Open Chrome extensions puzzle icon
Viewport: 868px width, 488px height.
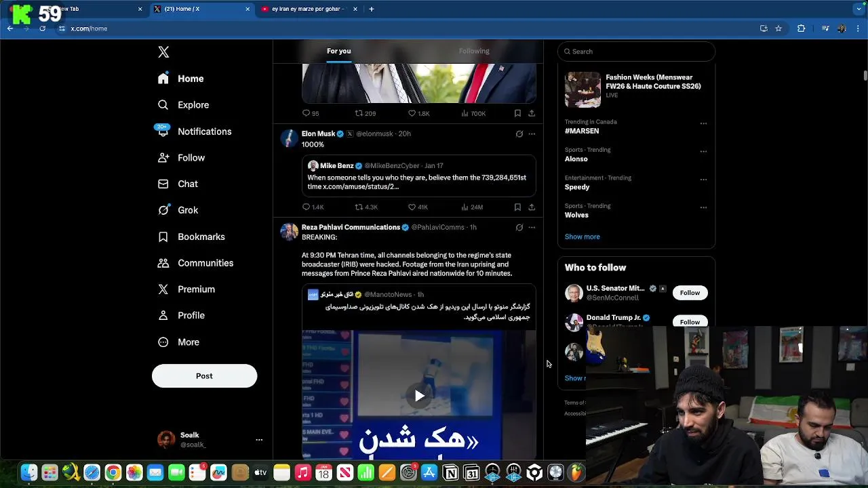801,28
